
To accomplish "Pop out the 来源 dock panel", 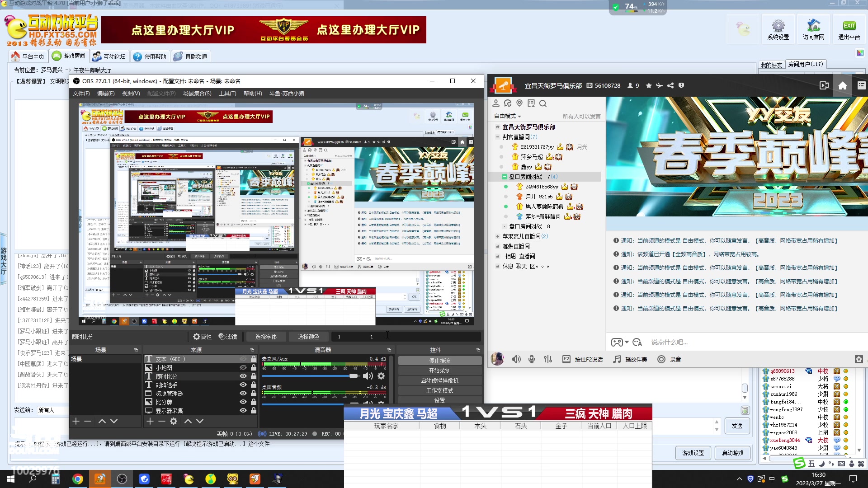I will click(252, 350).
